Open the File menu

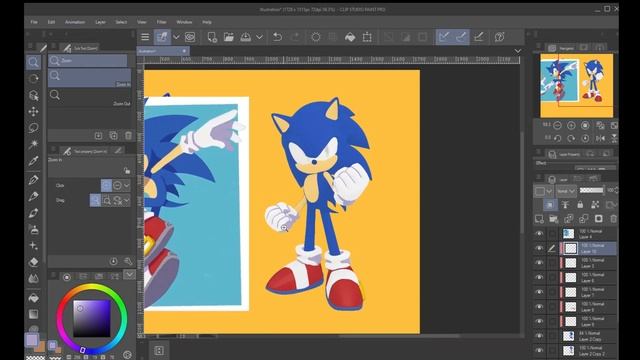click(x=34, y=22)
